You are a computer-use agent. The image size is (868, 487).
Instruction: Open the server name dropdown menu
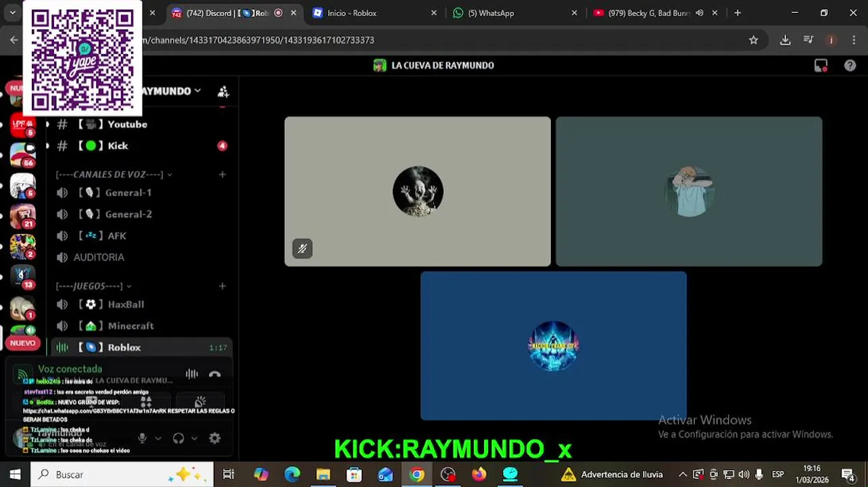pos(172,91)
